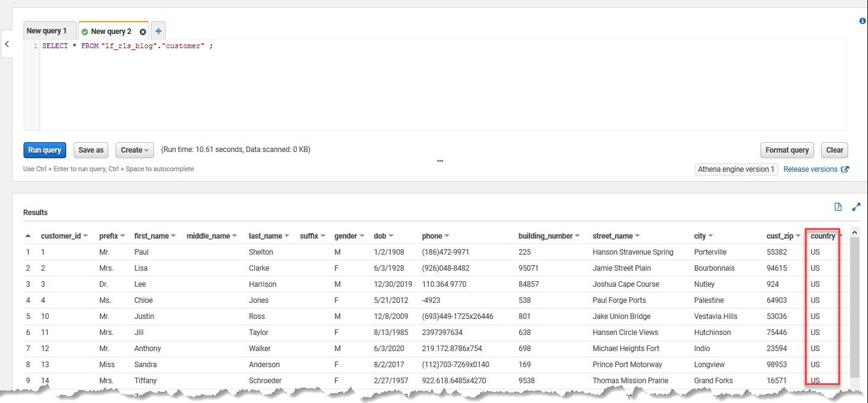Click the results vertical scrollbar

(854, 307)
